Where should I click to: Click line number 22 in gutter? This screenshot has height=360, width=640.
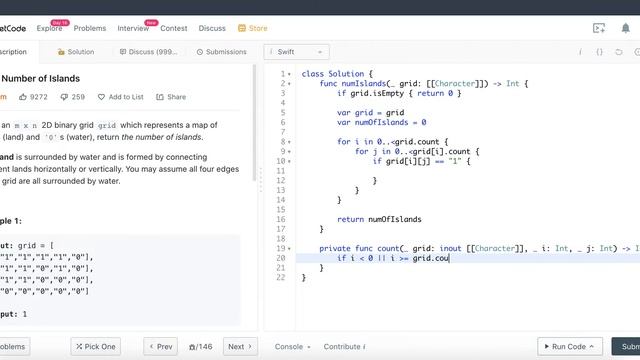pos(280,278)
